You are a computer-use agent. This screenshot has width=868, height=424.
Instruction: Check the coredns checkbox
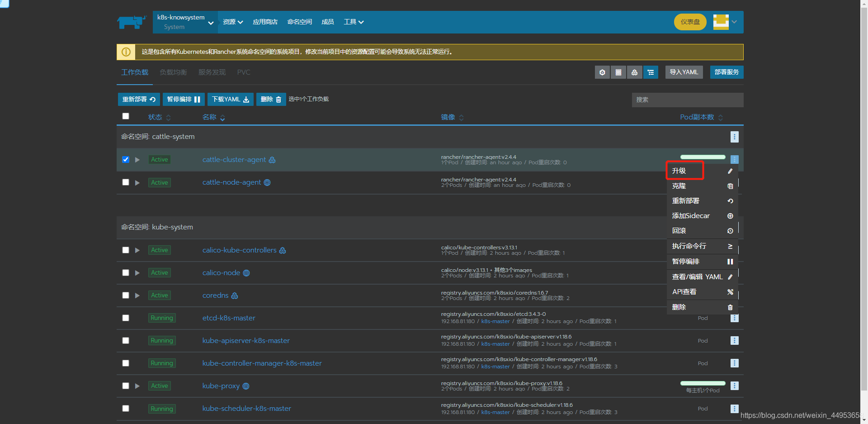[126, 295]
